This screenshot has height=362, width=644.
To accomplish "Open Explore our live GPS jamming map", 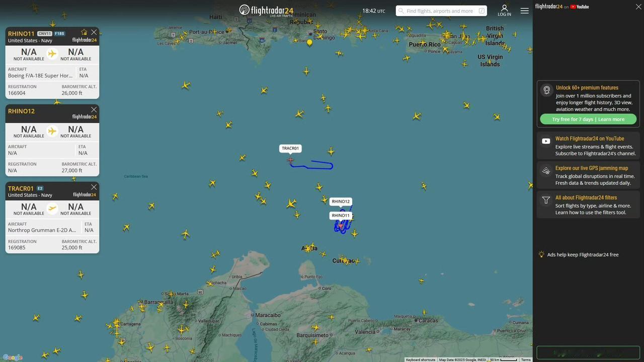I will tap(592, 168).
